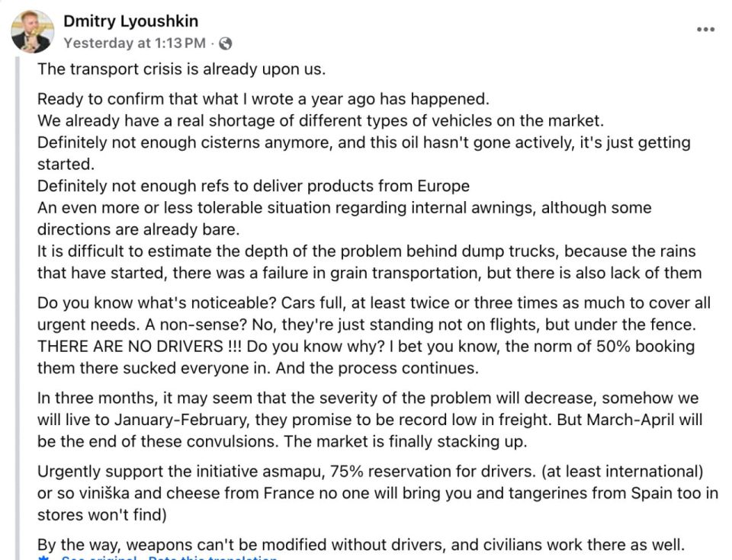Open the three-dot post options menu
The height and width of the screenshot is (560, 732).
(x=705, y=29)
